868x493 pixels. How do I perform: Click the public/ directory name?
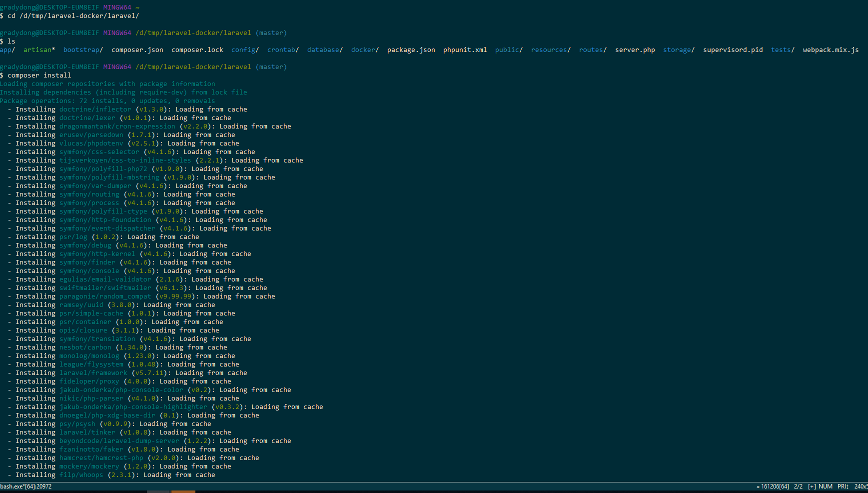(x=509, y=50)
